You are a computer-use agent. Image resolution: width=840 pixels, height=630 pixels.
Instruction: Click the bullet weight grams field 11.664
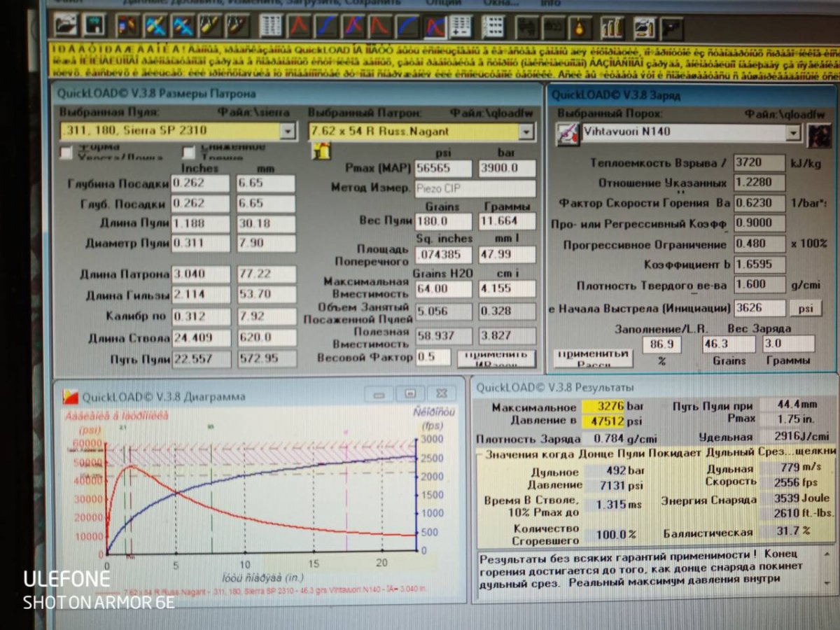(507, 221)
